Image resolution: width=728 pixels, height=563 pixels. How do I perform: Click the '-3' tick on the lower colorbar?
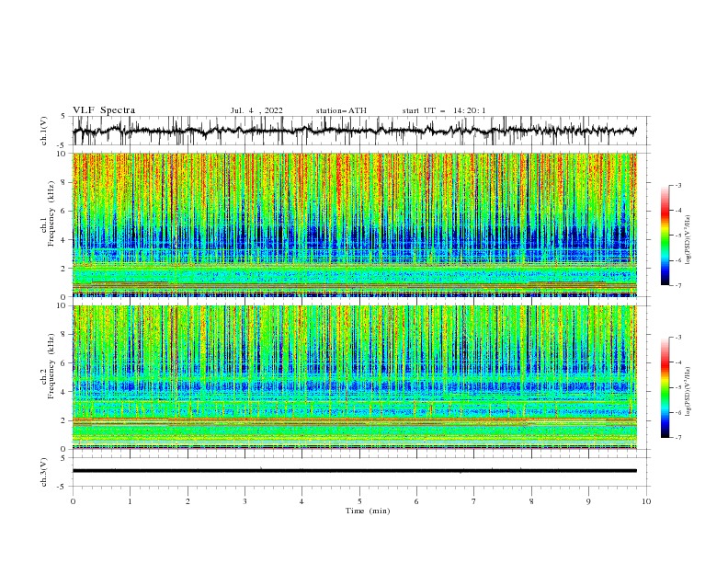pos(678,338)
